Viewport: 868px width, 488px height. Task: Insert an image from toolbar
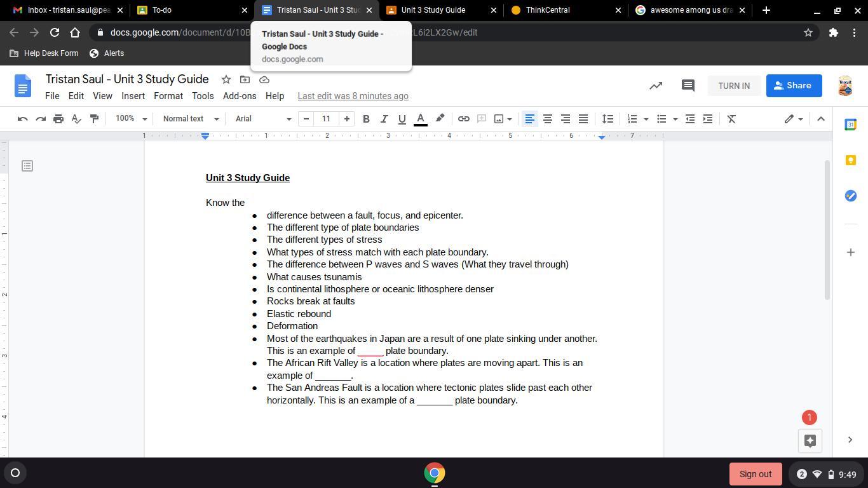coord(499,119)
